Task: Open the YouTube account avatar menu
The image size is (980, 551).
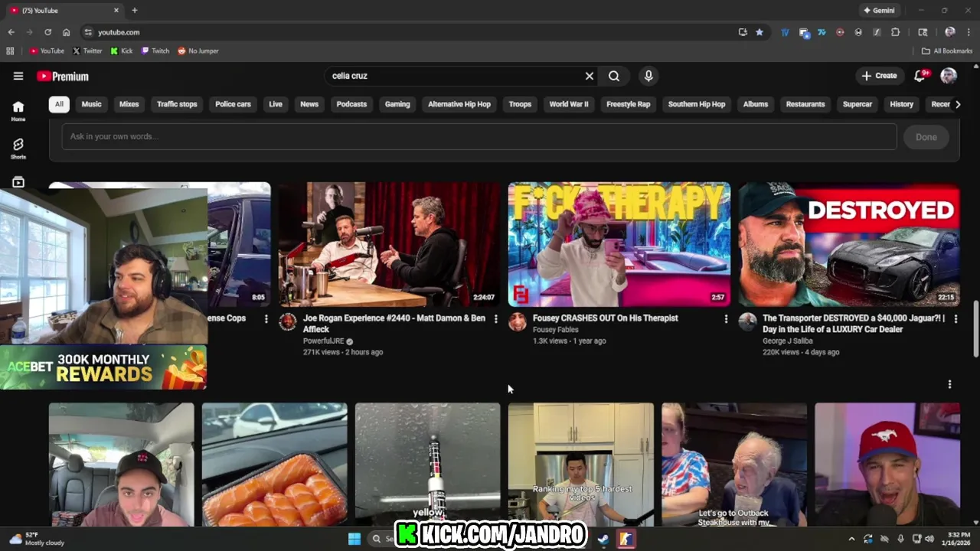Action: [x=949, y=76]
